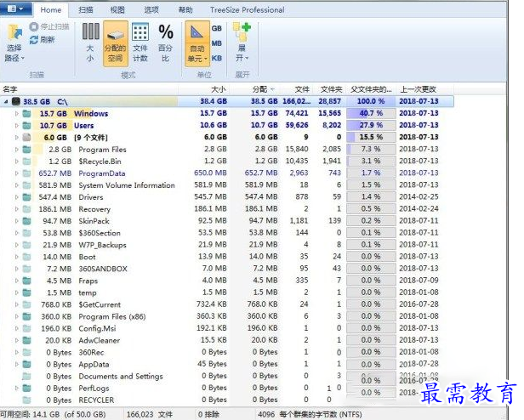Image resolution: width=524 pixels, height=420 pixels.
Task: Switch to the Home ribbon tab
Action: click(51, 10)
